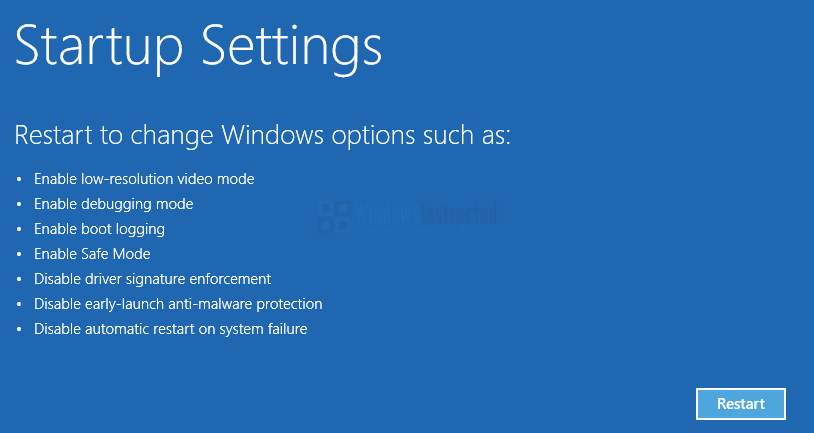
Task: Click bullet point before debugging mode
Action: coord(20,205)
